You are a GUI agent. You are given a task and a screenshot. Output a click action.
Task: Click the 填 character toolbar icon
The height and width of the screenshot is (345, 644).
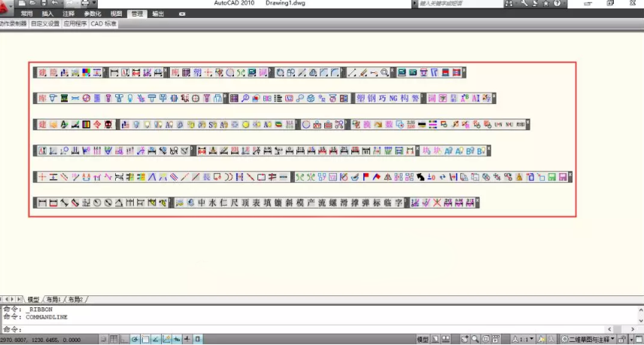coord(267,203)
